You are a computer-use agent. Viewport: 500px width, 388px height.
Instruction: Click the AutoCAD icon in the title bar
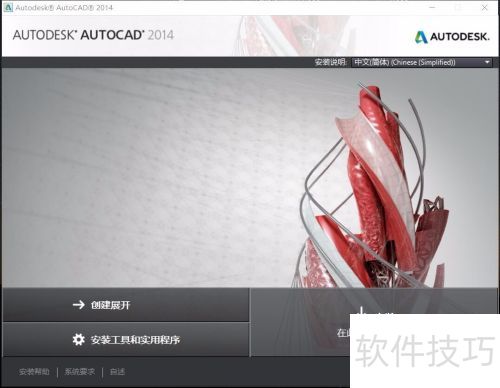coord(8,7)
